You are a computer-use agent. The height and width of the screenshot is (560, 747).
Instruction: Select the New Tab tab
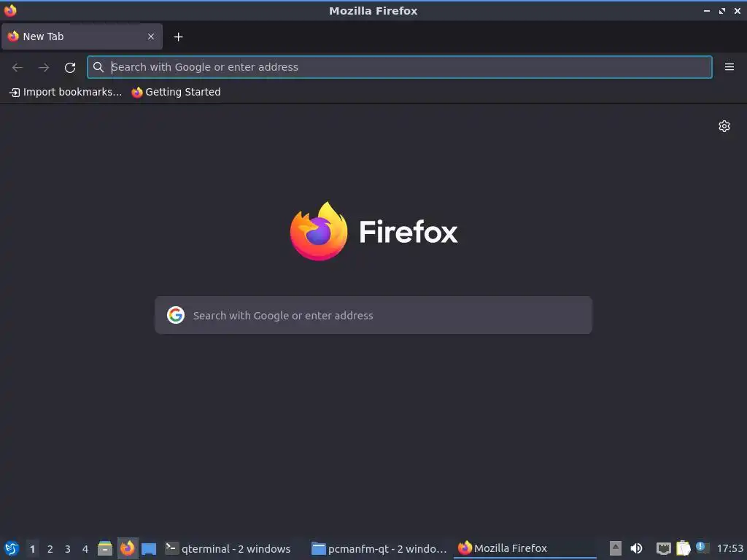[82, 36]
